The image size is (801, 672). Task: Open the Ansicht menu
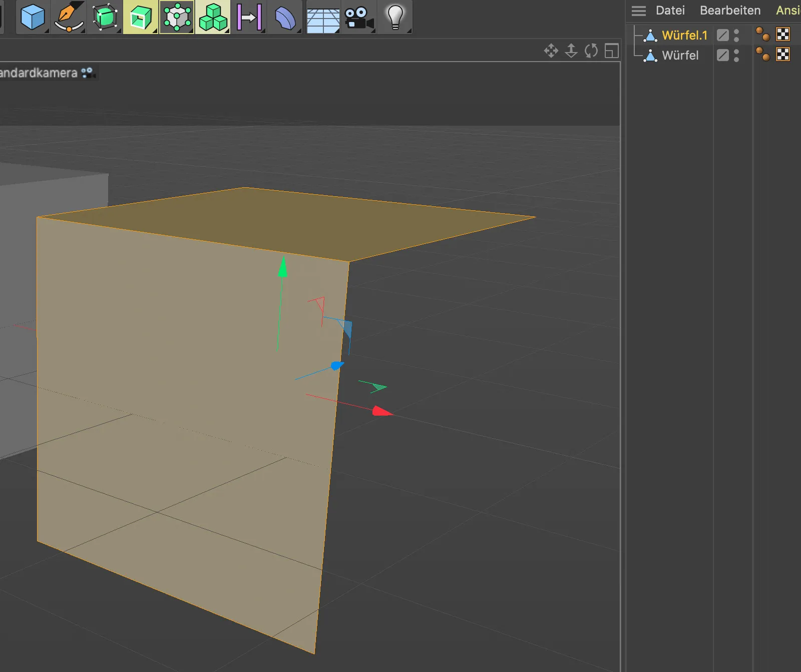pyautogui.click(x=788, y=11)
